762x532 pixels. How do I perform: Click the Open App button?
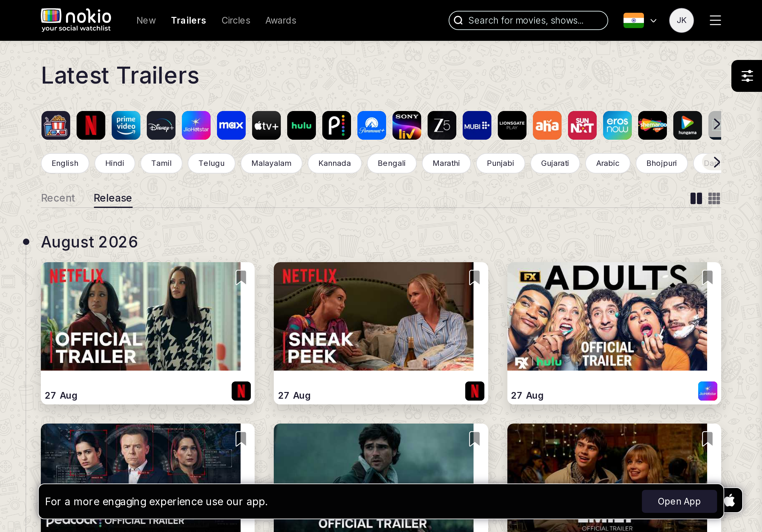coord(679,501)
